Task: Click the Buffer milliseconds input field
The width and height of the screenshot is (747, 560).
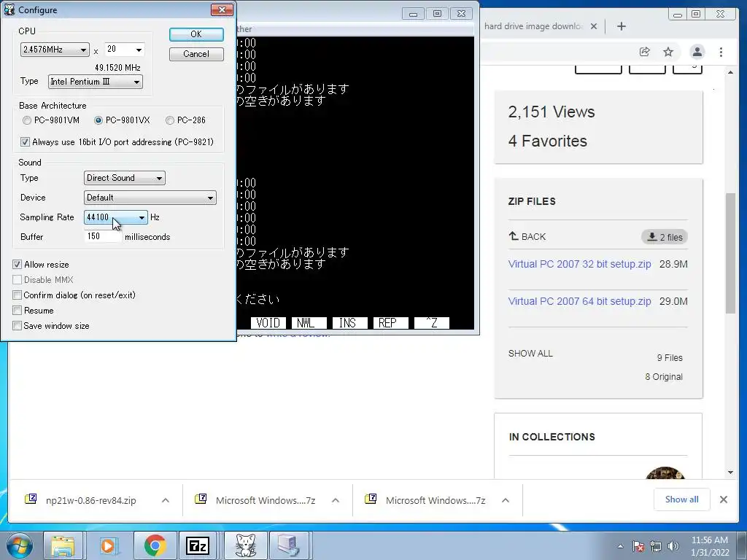Action: pos(103,237)
